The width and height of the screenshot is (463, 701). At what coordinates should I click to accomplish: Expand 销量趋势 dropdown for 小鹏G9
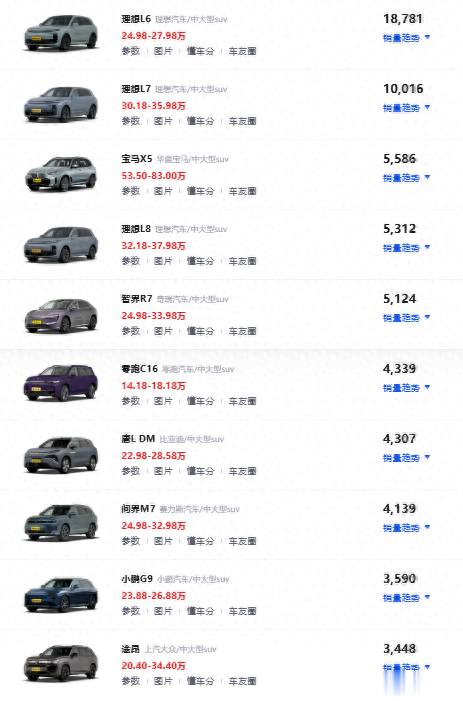click(406, 598)
